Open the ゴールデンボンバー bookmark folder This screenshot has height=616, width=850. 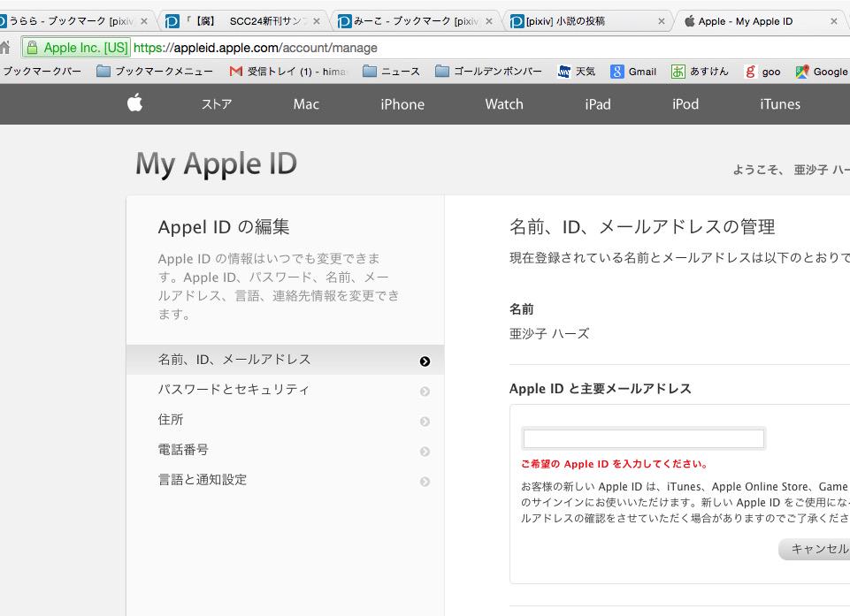(x=488, y=72)
